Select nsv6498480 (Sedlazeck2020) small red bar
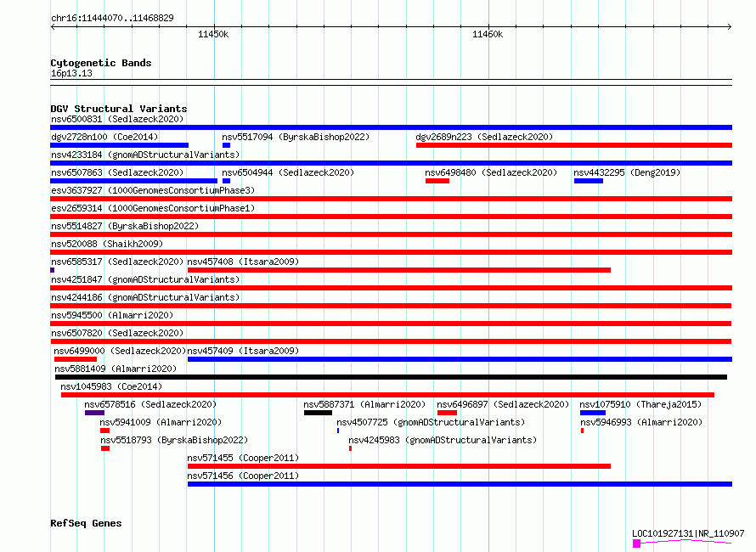756x552 pixels. [x=437, y=181]
